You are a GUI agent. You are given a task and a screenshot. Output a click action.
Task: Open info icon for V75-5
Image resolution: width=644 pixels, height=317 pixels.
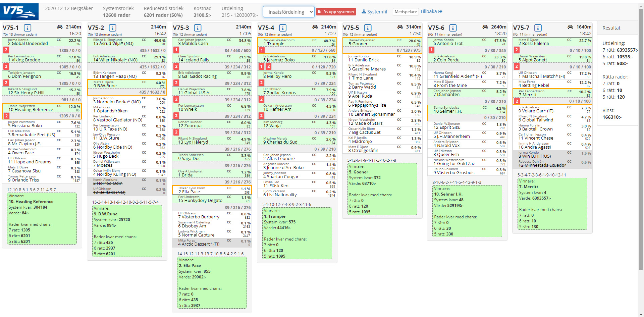point(368,28)
